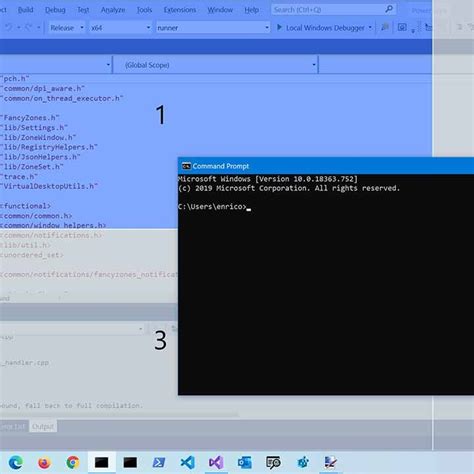
Task: Open the Redo history dropdown arrow
Action: (x=39, y=28)
